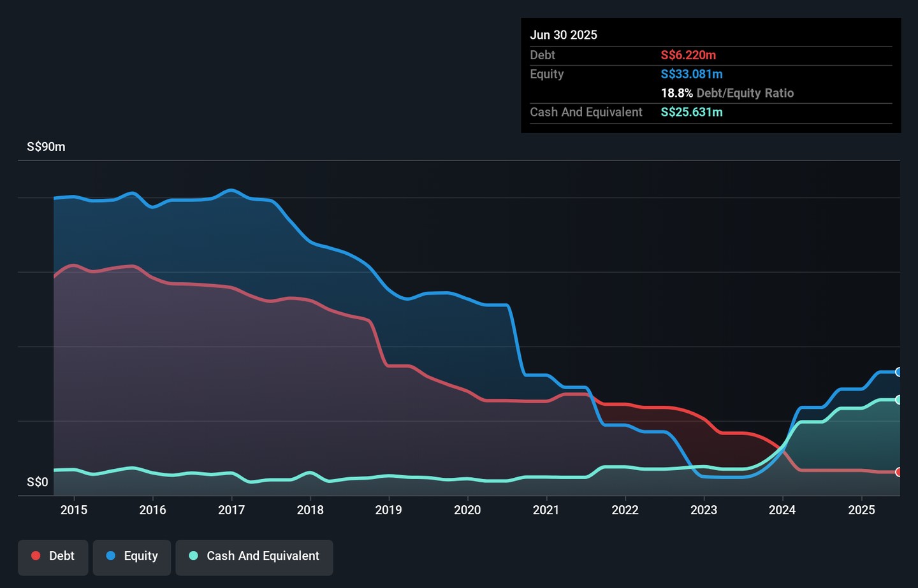Click the red Debt endpoint marker
Viewport: 918px width, 588px height.
tap(898, 472)
